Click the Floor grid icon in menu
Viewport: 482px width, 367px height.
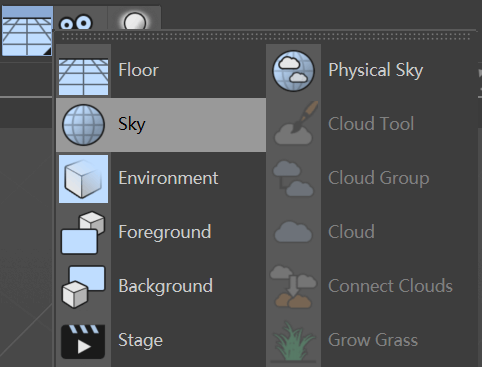tap(83, 77)
